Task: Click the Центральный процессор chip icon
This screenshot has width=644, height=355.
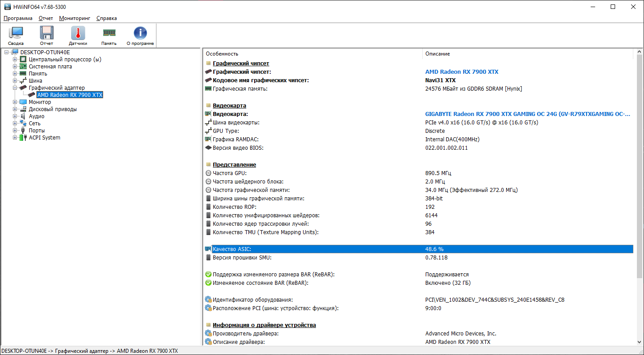Action: click(x=24, y=60)
